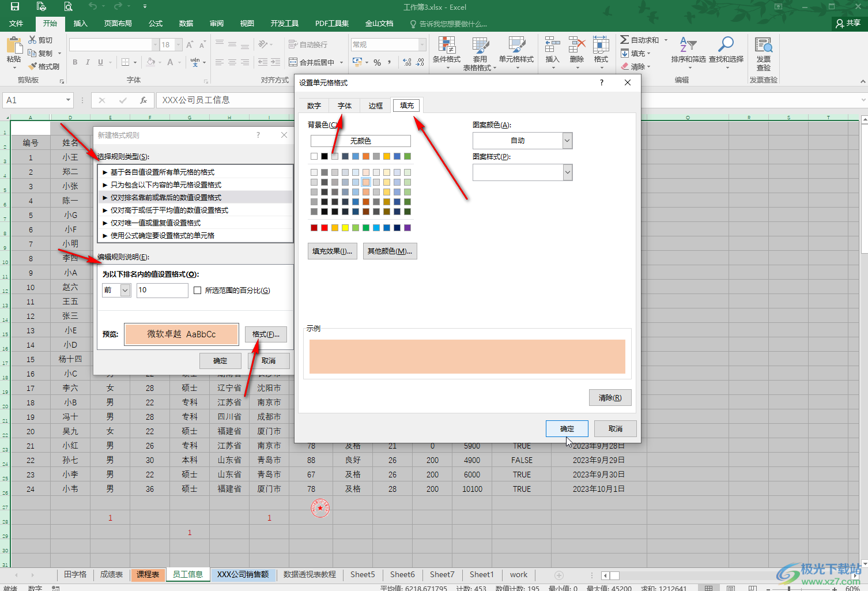868x591 pixels.
Task: Select rule type using a formula
Action: tap(195, 235)
